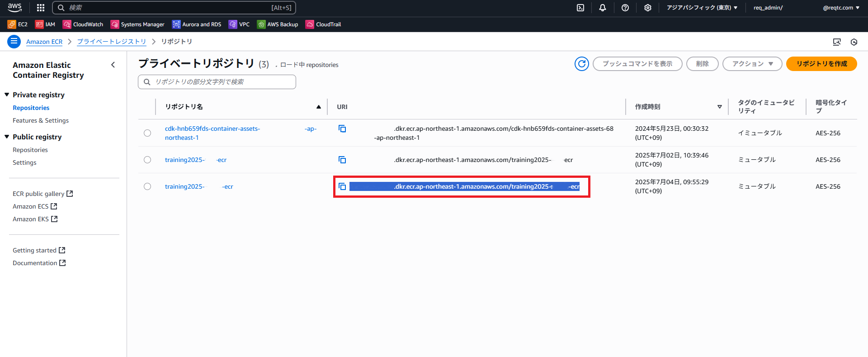Open the settings gear in top bar
The image size is (868, 357).
(x=648, y=8)
